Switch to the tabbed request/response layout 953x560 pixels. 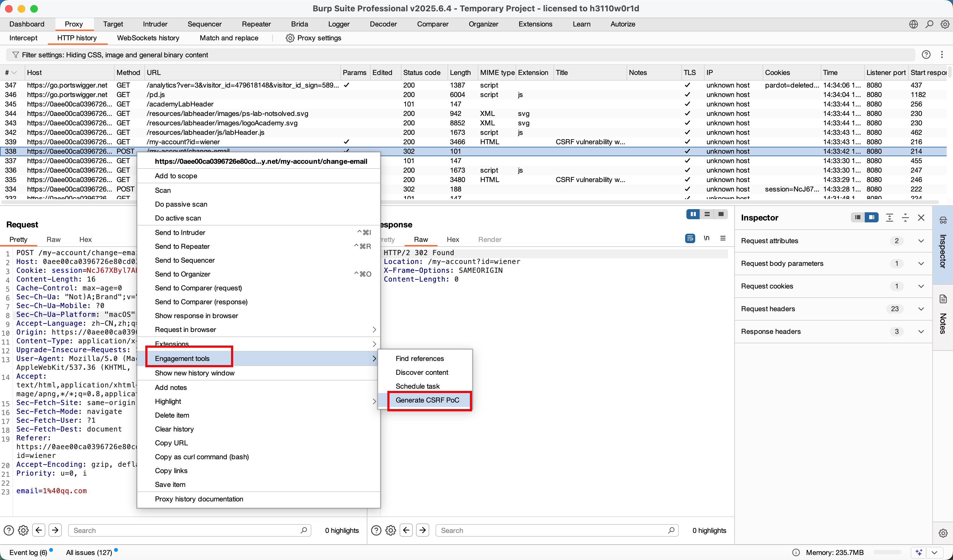click(x=721, y=214)
